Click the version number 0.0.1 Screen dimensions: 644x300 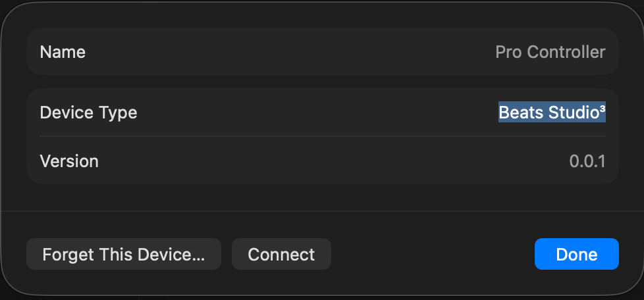587,161
